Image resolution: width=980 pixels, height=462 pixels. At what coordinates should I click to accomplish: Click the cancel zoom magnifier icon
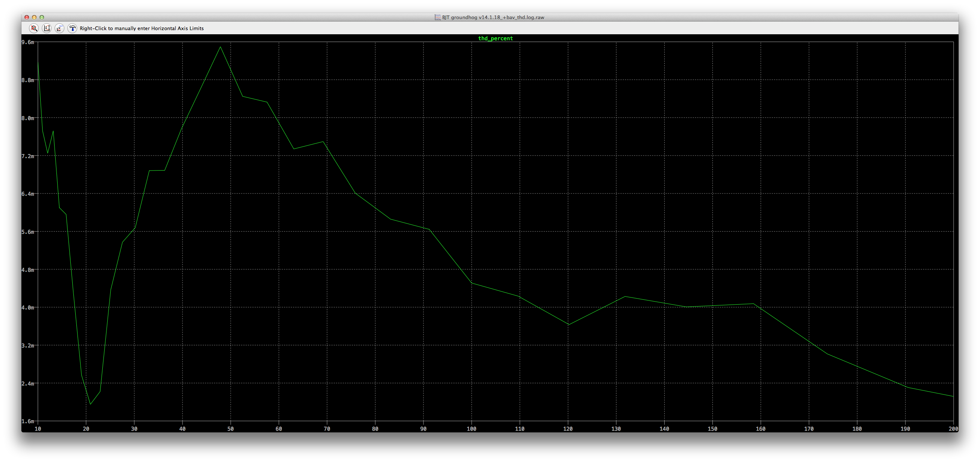[x=34, y=28]
